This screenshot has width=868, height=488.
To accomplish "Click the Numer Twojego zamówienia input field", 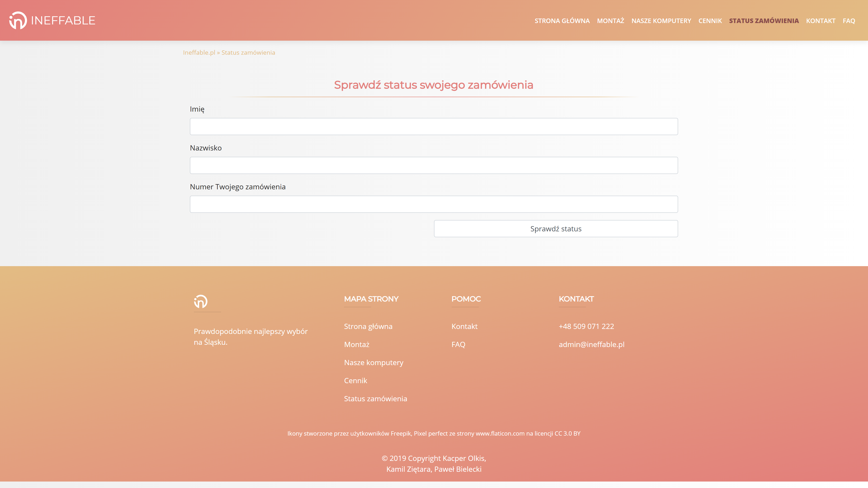I will (434, 204).
